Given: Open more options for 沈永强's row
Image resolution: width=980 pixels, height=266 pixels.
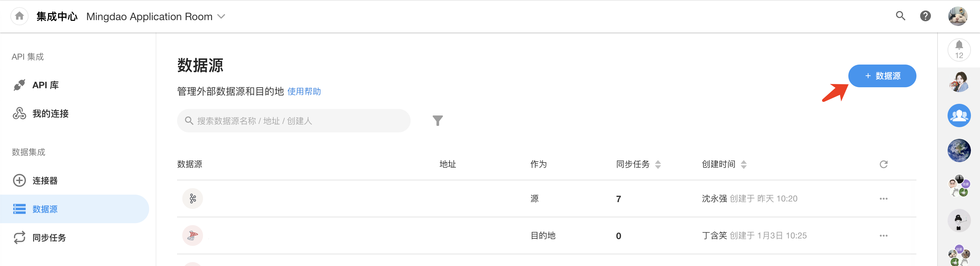Looking at the screenshot, I should click(883, 199).
